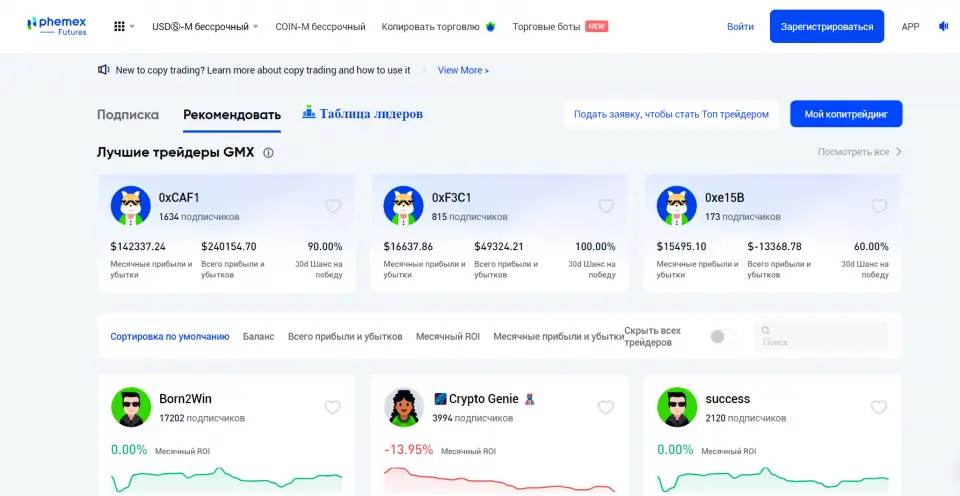Sort by Месячные прибыли и убытки

[558, 336]
